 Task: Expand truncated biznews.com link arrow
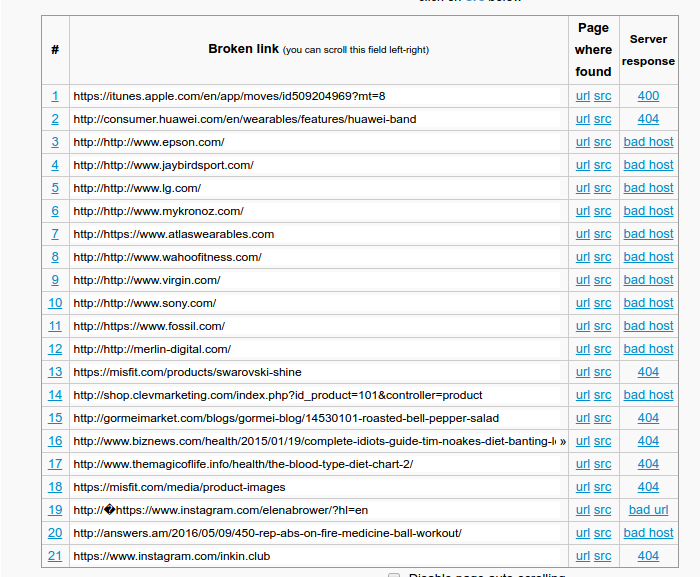coord(563,442)
